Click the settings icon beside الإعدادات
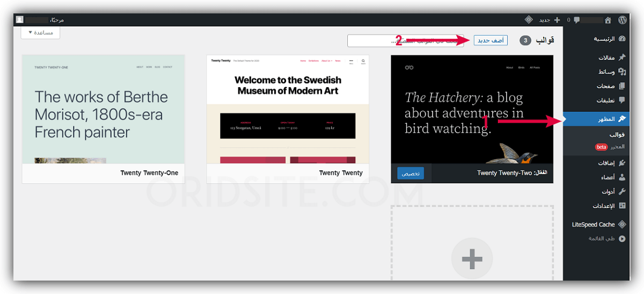Screen dimensions: 644x294 click(x=623, y=206)
